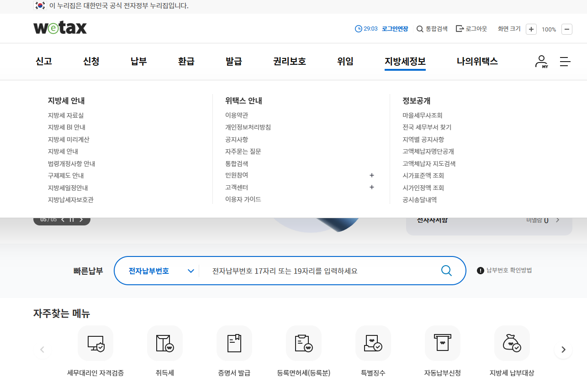Open the 권리보호 menu
This screenshot has height=392, width=587.
pyautogui.click(x=290, y=61)
